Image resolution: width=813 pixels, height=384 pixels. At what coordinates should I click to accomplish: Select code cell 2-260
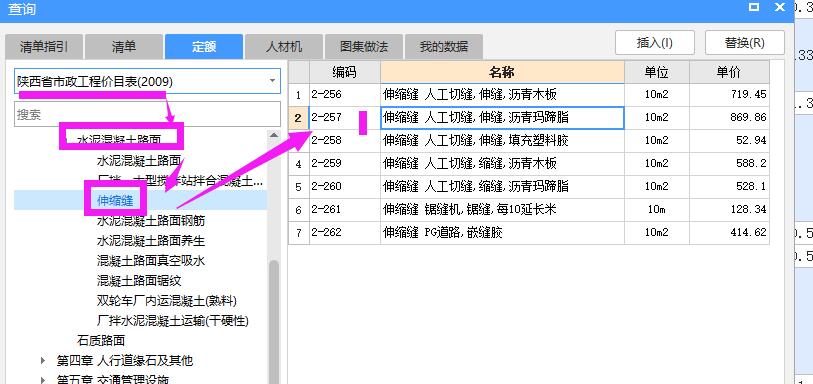[345, 187]
